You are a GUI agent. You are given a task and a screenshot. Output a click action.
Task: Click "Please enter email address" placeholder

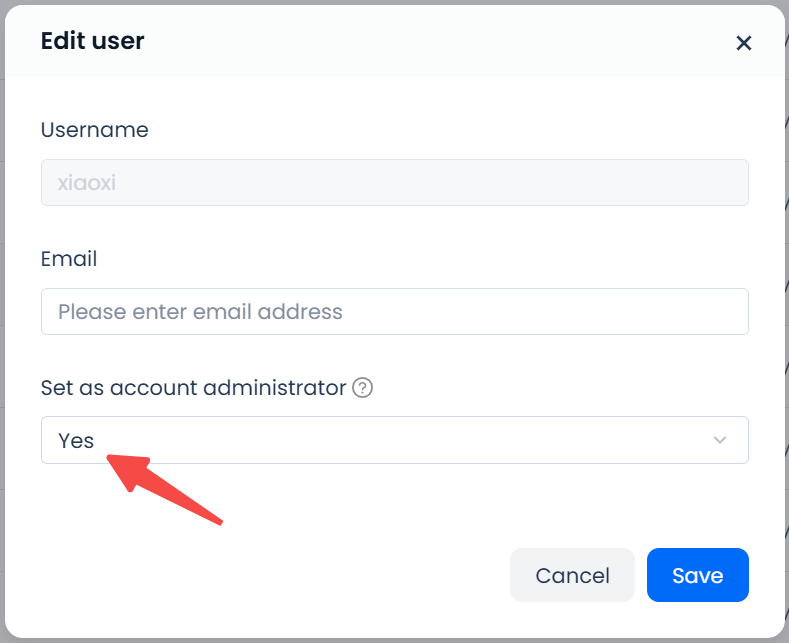(x=200, y=312)
